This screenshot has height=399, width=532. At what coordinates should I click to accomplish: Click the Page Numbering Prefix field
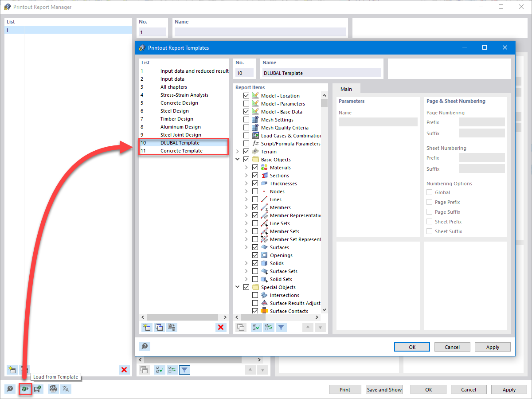(x=482, y=122)
